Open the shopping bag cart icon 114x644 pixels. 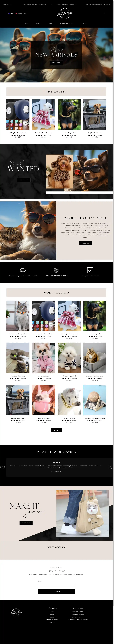(x=104, y=14)
